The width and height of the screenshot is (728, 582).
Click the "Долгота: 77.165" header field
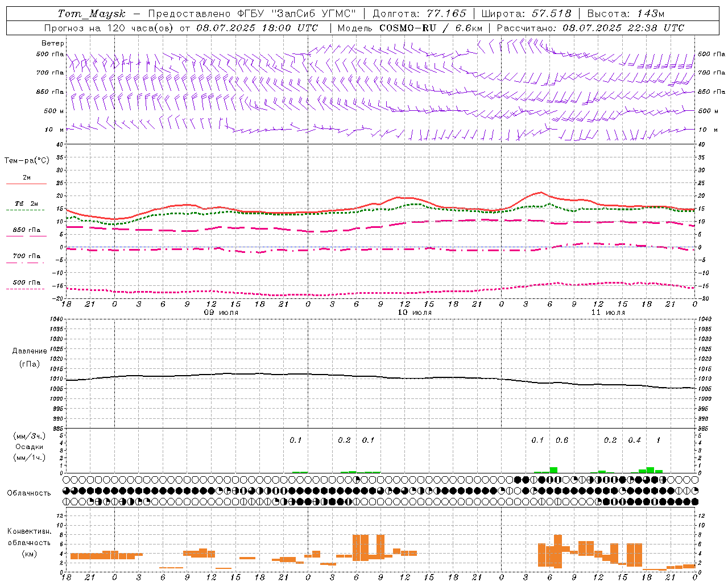click(x=419, y=14)
